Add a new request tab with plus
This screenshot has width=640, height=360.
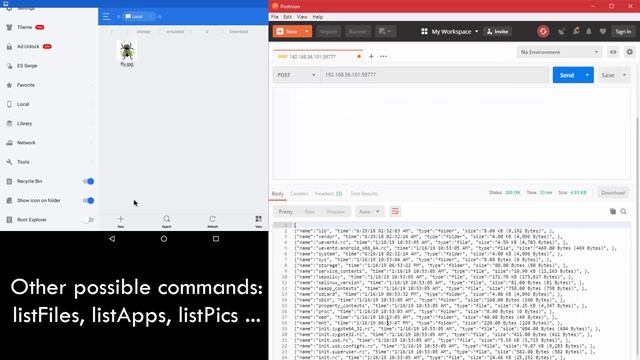[371, 56]
